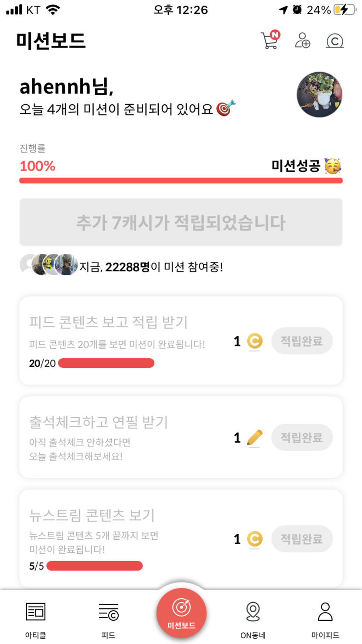
Task: Open the ahennh profile picture
Action: click(319, 95)
